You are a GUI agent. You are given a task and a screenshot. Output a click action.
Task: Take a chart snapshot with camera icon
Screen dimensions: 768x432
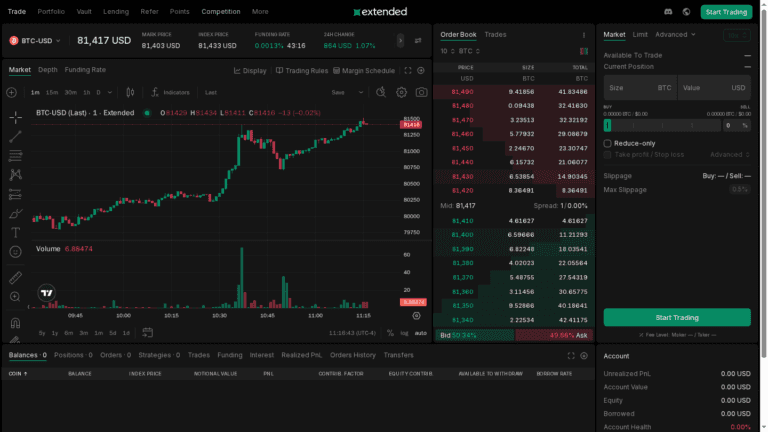pos(421,93)
